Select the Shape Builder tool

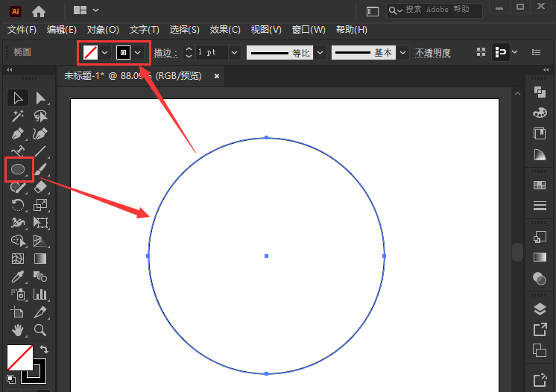(18, 241)
